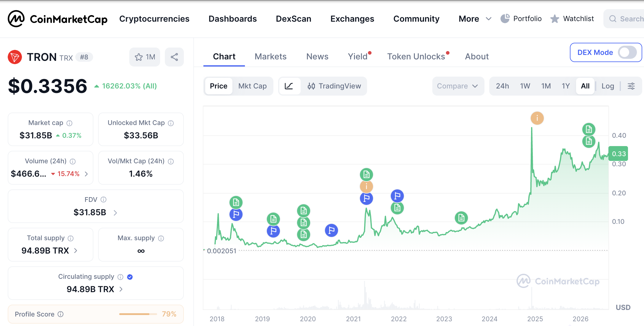This screenshot has width=644, height=326.
Task: Open the Dashboards menu
Action: pos(232,19)
